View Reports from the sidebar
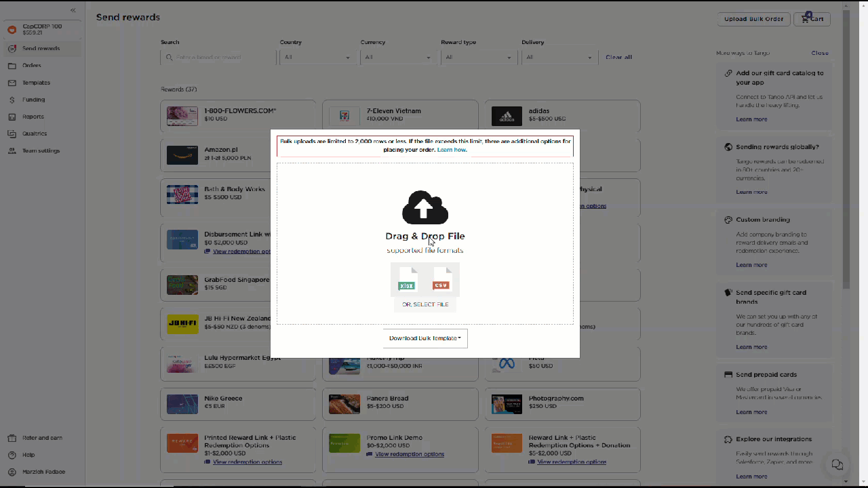Viewport: 868px width, 488px height. [x=33, y=116]
